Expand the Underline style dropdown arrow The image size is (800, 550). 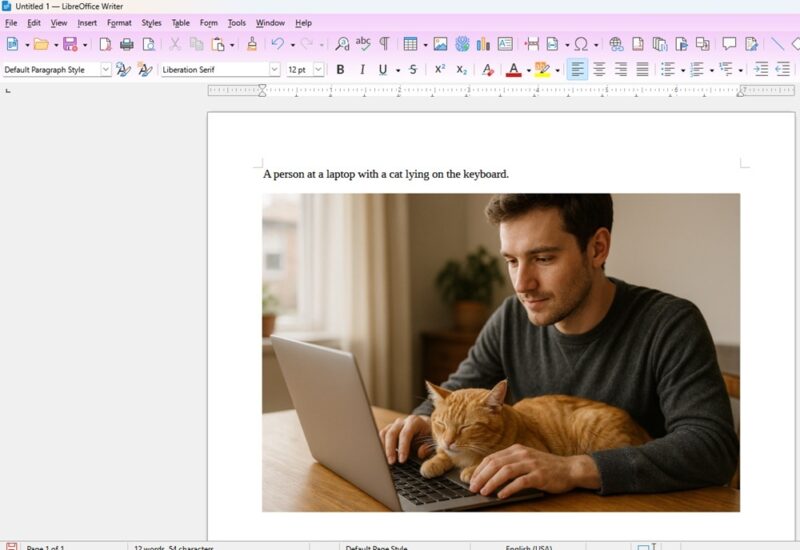(398, 70)
